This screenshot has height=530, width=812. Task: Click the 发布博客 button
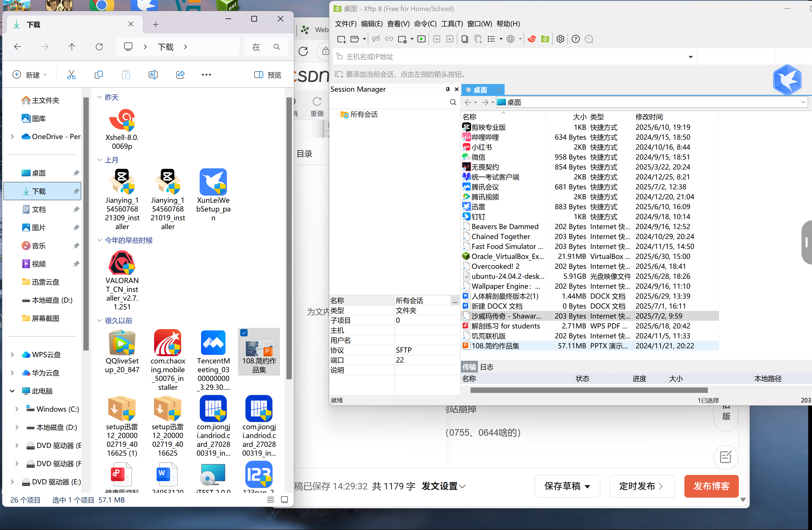pyautogui.click(x=711, y=486)
